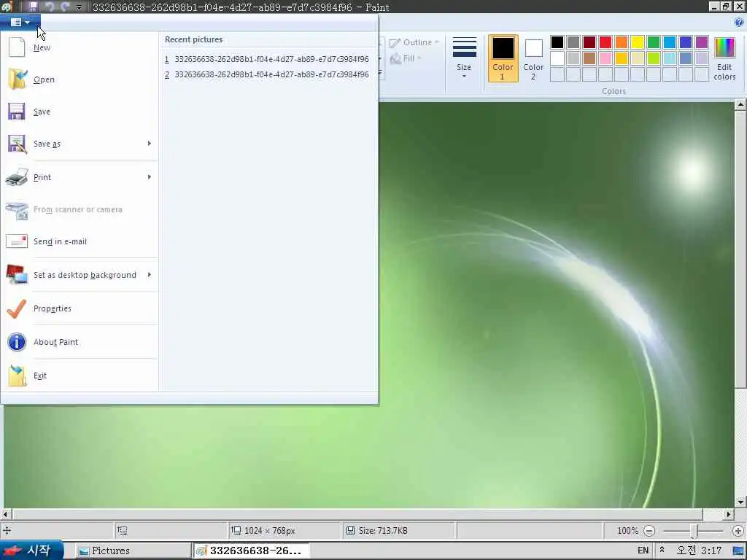
Task: Open the Start button on taskbar
Action: [x=31, y=551]
